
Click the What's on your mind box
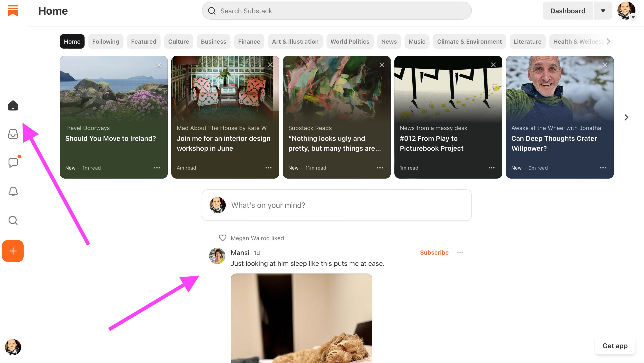(x=336, y=205)
